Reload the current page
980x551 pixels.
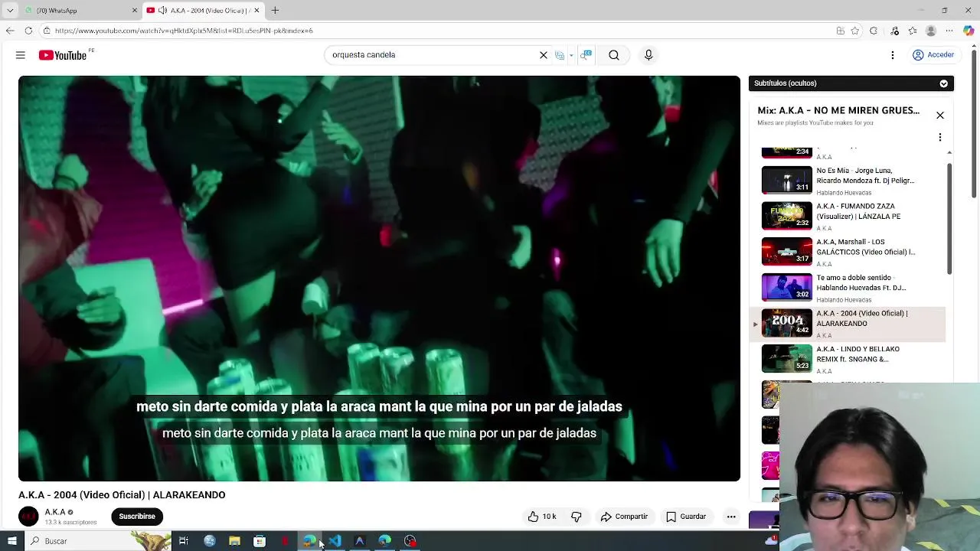coord(28,31)
